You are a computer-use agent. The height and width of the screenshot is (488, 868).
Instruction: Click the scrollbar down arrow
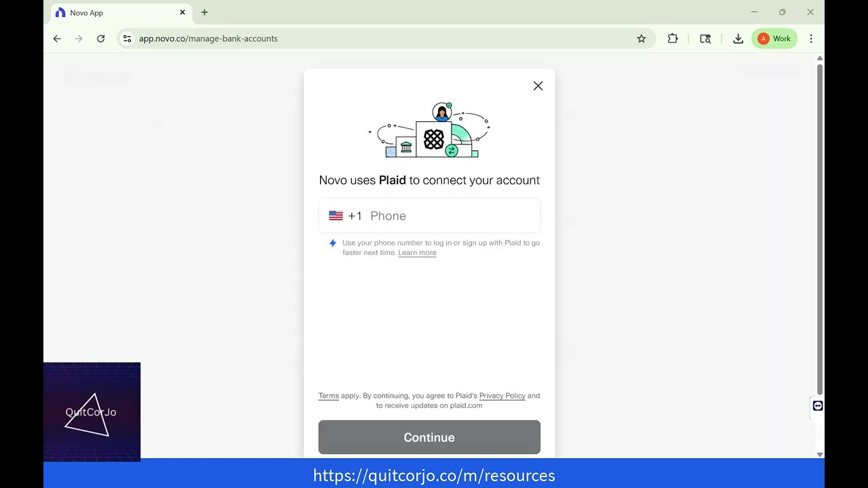click(820, 454)
